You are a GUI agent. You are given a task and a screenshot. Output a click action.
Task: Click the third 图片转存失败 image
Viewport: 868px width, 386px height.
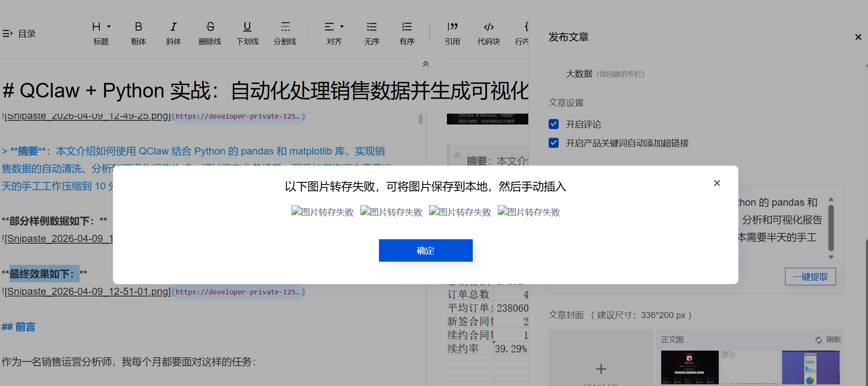point(460,212)
